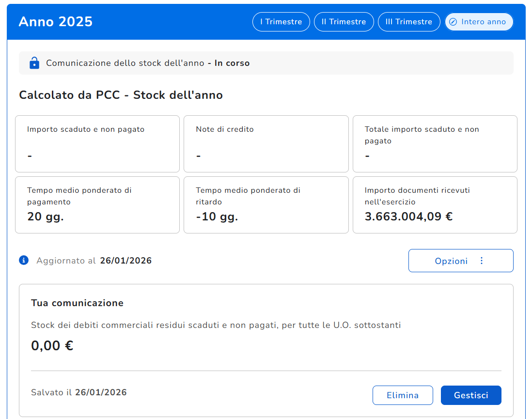Image resolution: width=532 pixels, height=419 pixels.
Task: Click the info icon beside Aggiornato al
Action: [x=24, y=261]
